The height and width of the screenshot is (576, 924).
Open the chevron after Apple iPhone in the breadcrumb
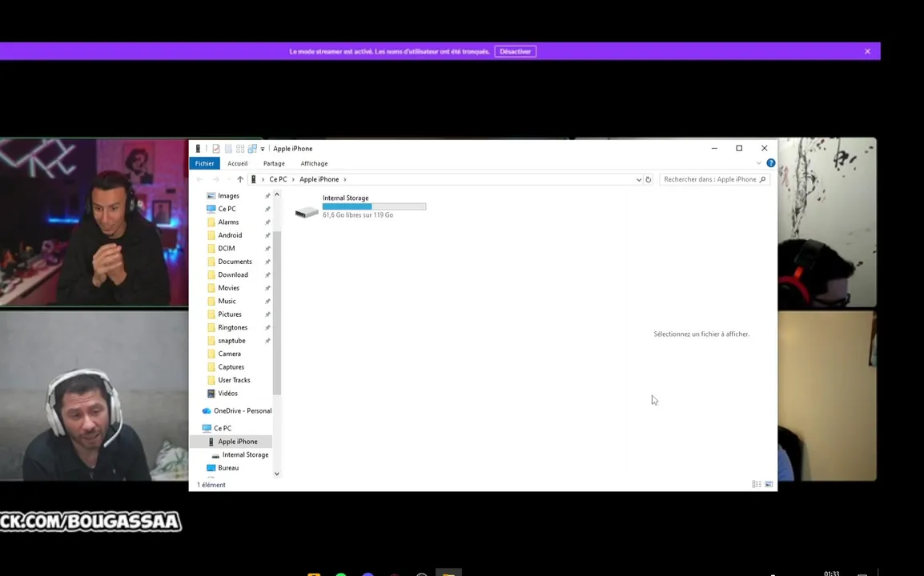pos(345,180)
